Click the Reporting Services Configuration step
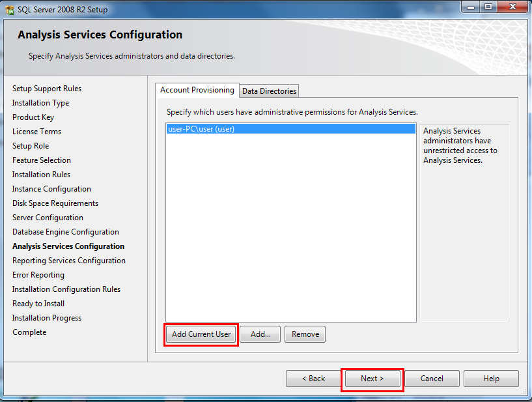Viewport: 532px width, 402px height. 69,261
